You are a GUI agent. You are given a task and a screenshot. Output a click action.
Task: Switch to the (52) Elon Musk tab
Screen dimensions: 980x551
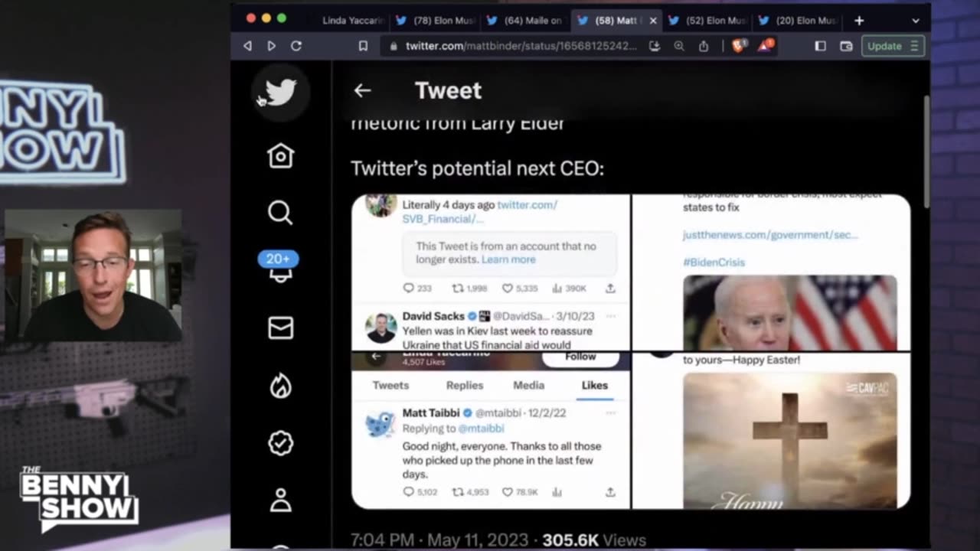(x=707, y=21)
